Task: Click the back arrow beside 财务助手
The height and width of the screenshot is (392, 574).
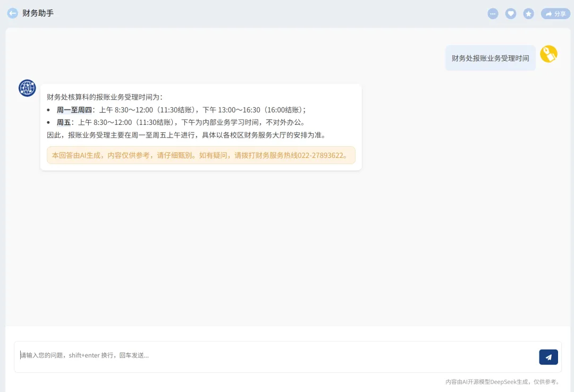Action: click(12, 13)
